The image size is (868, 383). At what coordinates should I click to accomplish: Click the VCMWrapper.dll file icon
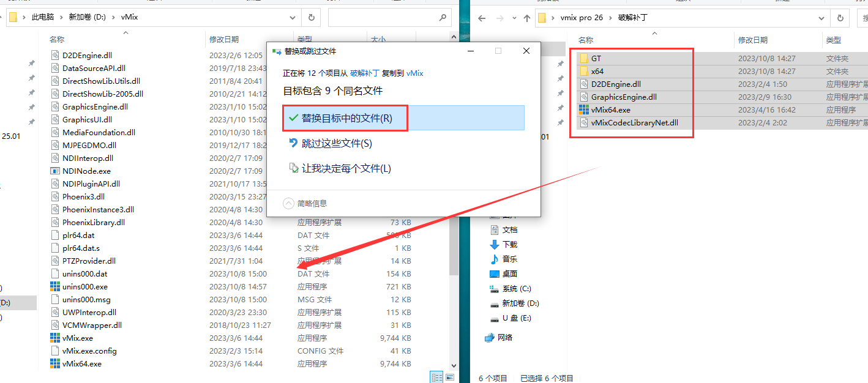pyautogui.click(x=55, y=325)
